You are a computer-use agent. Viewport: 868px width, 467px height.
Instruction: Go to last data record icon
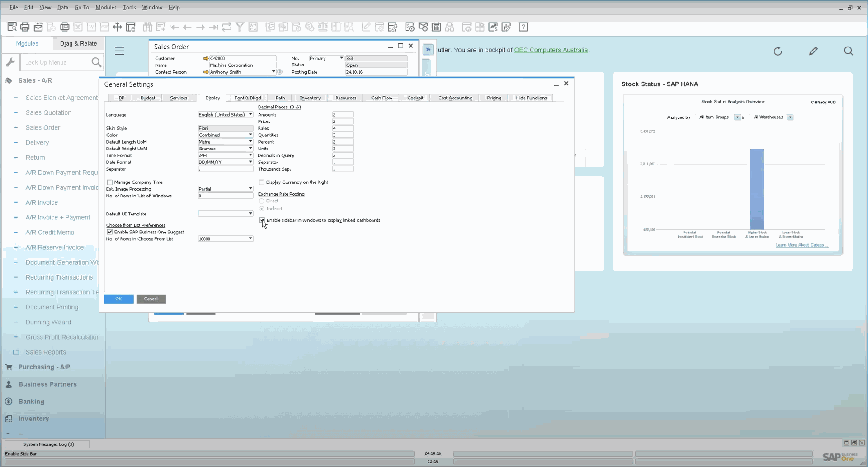pos(213,27)
